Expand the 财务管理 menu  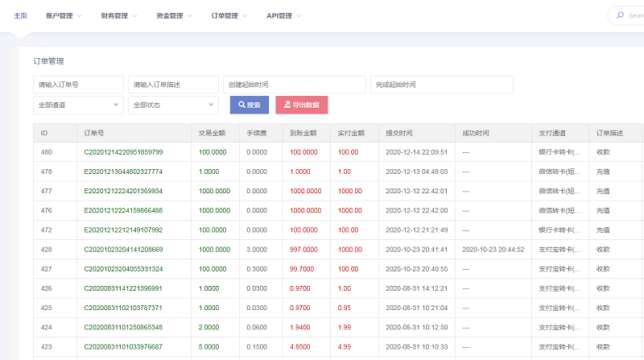click(x=119, y=15)
